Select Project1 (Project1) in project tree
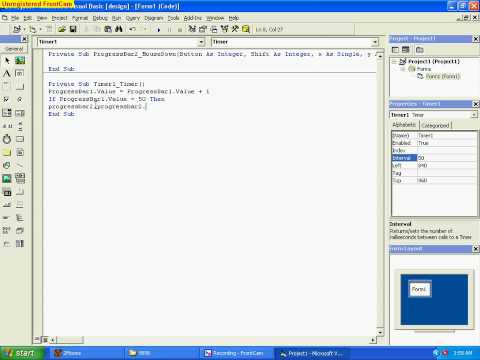Image resolution: width=480 pixels, height=360 pixels. point(434,62)
